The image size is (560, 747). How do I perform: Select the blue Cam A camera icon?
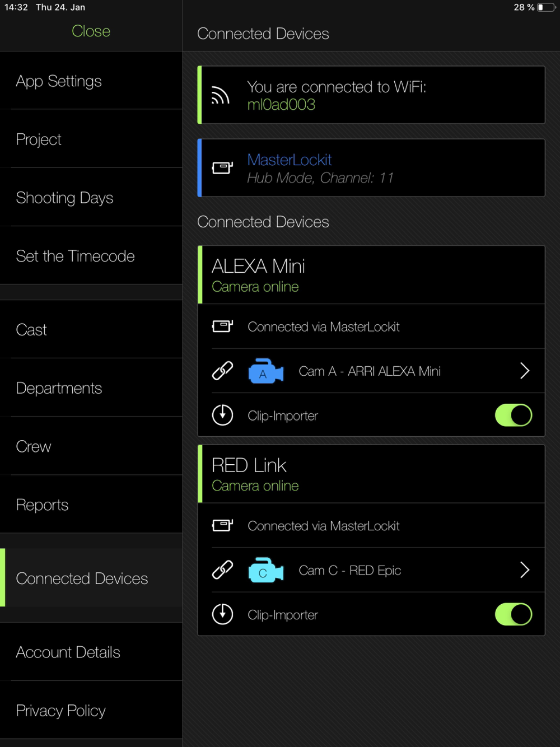click(265, 371)
